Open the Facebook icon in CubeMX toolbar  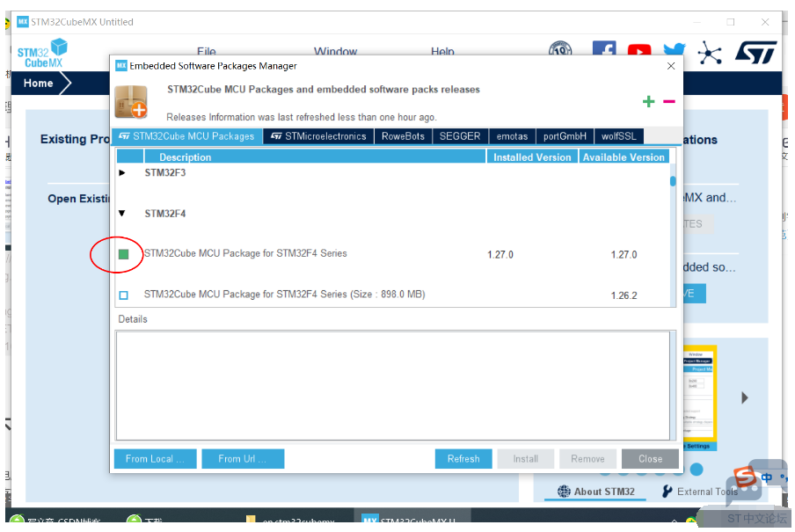604,48
